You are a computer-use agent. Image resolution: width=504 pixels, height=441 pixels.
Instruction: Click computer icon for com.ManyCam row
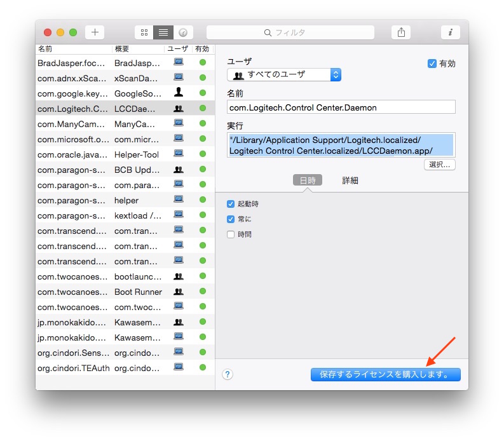179,123
